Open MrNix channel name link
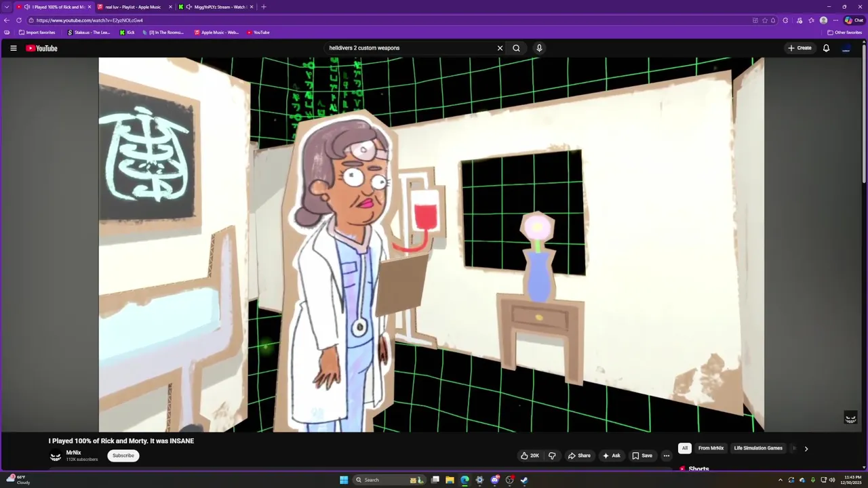The width and height of the screenshot is (868, 488). [x=73, y=453]
